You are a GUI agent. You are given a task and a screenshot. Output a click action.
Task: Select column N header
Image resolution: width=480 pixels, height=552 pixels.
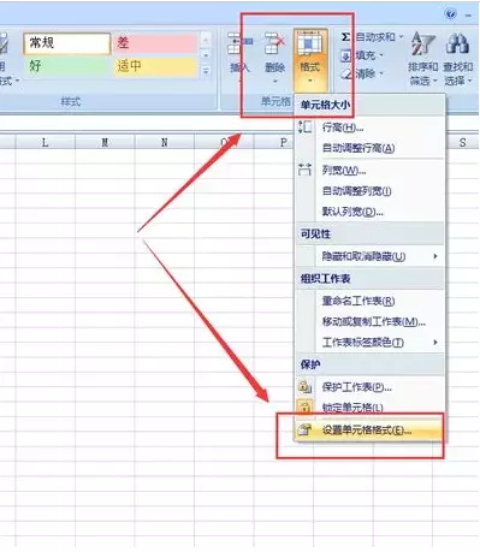click(x=164, y=143)
